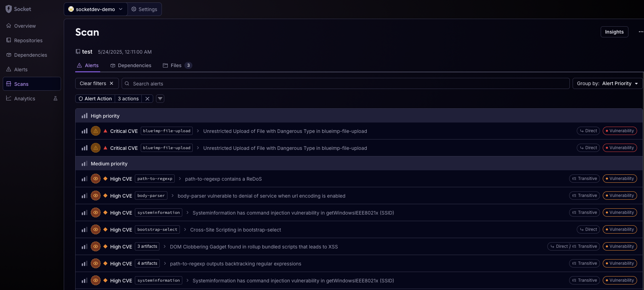This screenshot has height=290, width=644.
Task: Click the 4 artifacts tag
Action: tap(147, 263)
